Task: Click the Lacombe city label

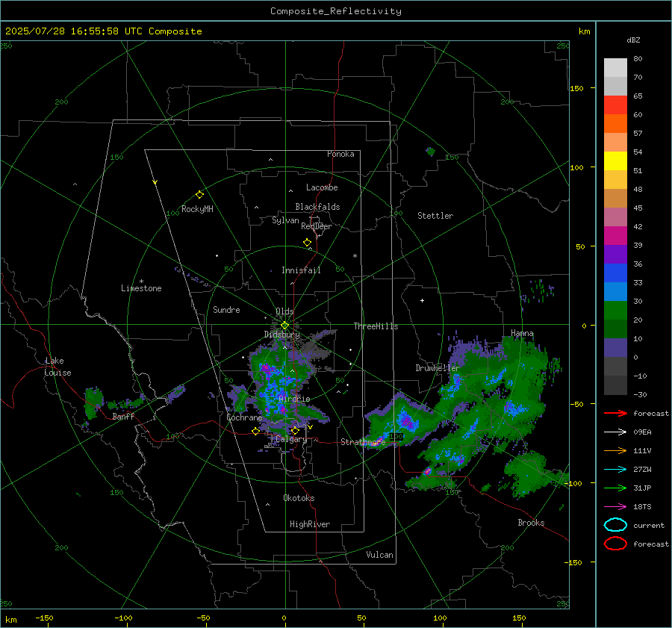Action: (322, 187)
